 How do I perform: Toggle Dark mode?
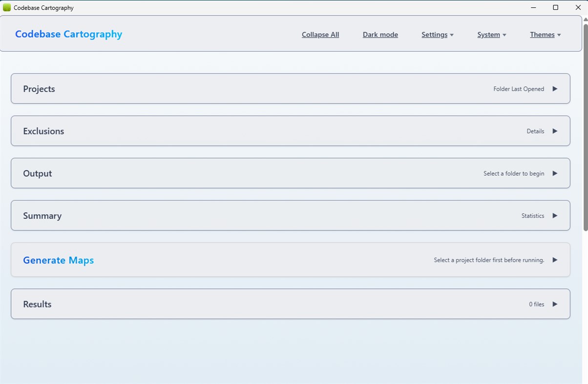[380, 35]
